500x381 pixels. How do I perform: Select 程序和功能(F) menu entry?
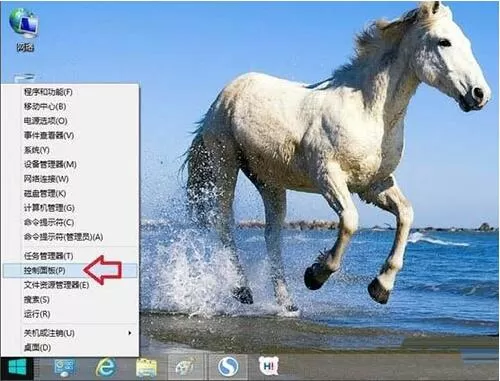coord(71,92)
